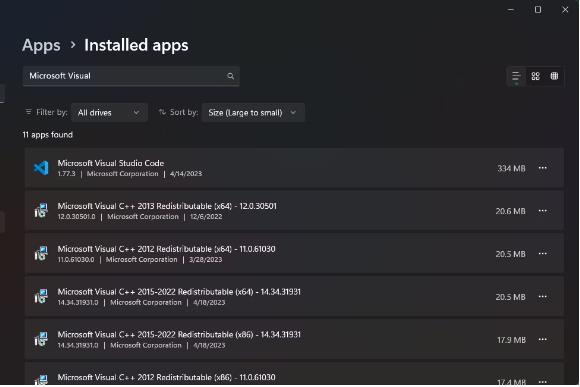Open the Size (Large to small) sort dropdown

(253, 112)
